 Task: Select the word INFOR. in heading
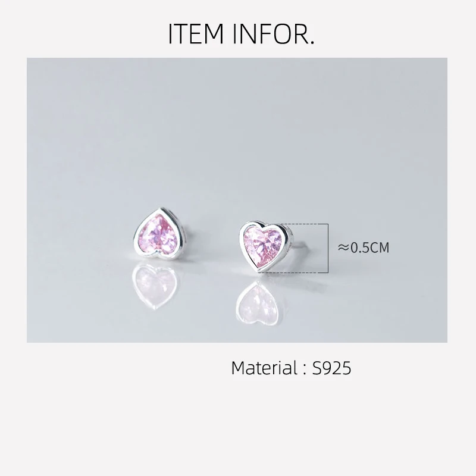(274, 34)
